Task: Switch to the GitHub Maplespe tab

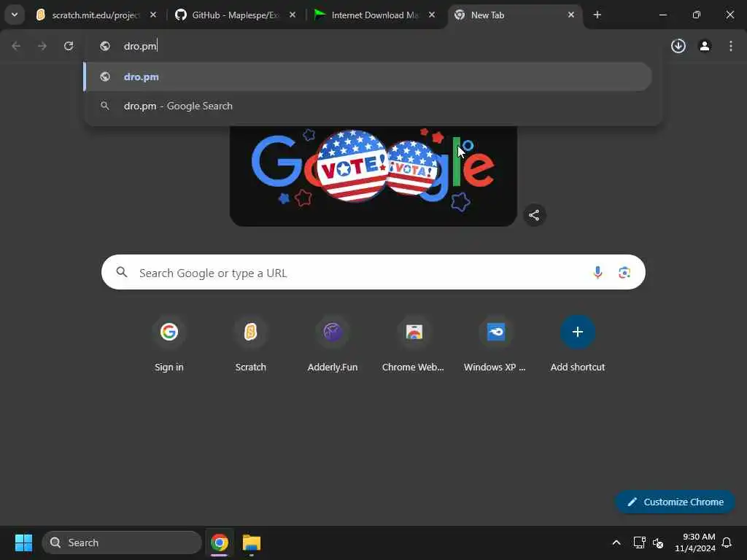Action: 235,15
